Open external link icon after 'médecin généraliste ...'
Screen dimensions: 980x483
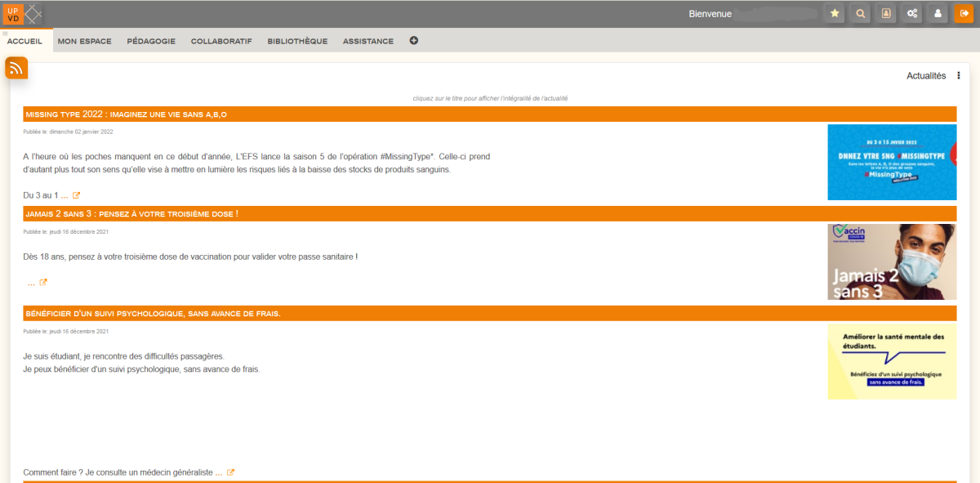(x=231, y=472)
